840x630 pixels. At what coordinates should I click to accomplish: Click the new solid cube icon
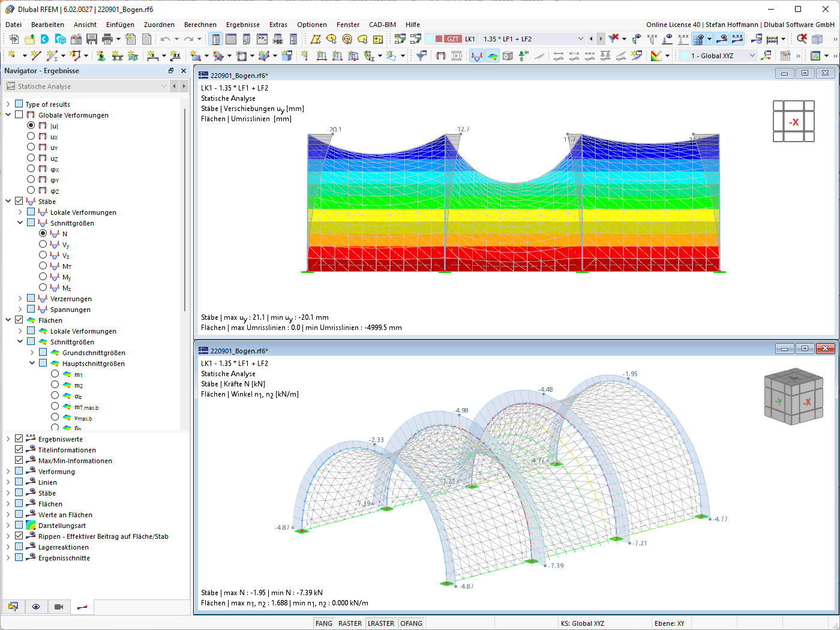287,56
